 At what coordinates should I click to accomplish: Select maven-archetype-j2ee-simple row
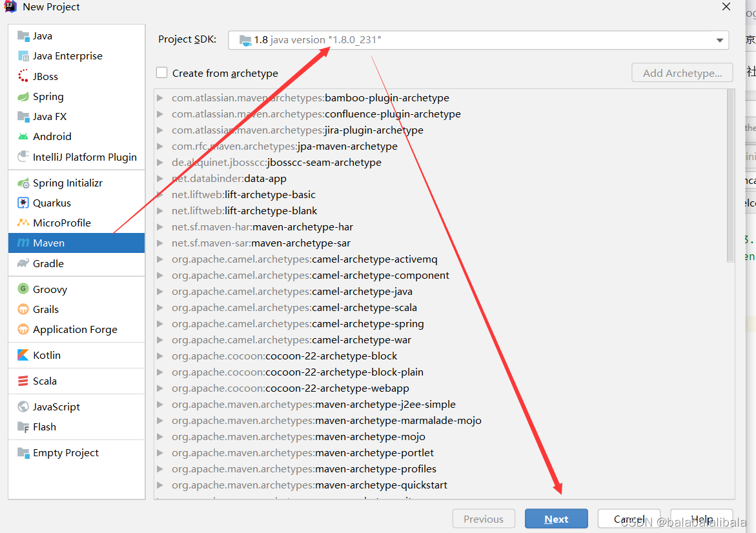[x=441, y=405]
